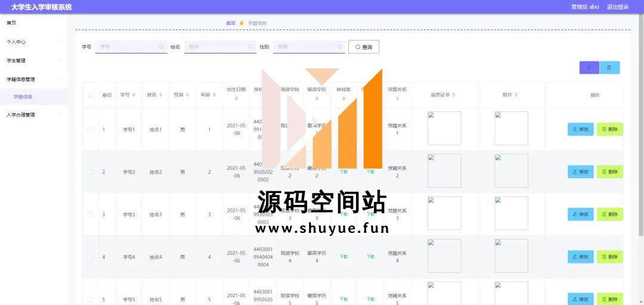Sort table by 出生日期 column arrows

pyautogui.click(x=236, y=99)
